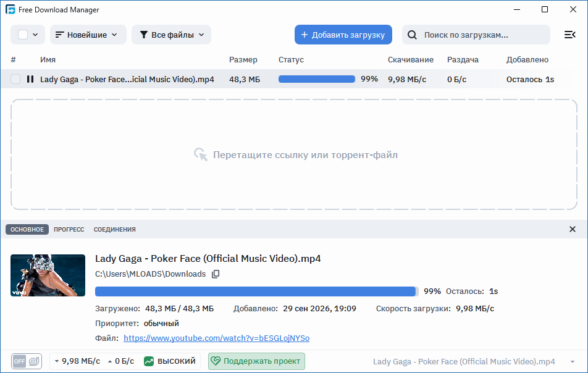Click the Free Download Manager logo icon
This screenshot has width=588, height=373.
[10, 9]
